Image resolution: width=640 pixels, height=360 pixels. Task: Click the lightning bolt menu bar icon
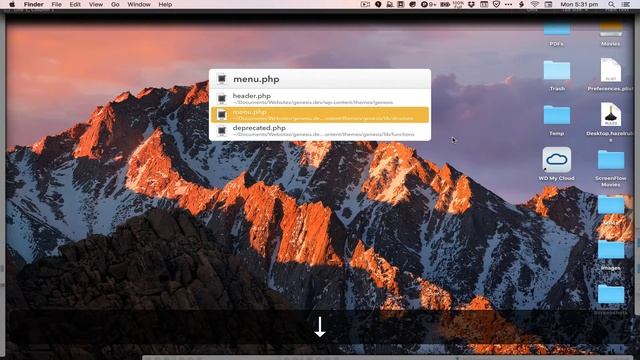pos(521,4)
